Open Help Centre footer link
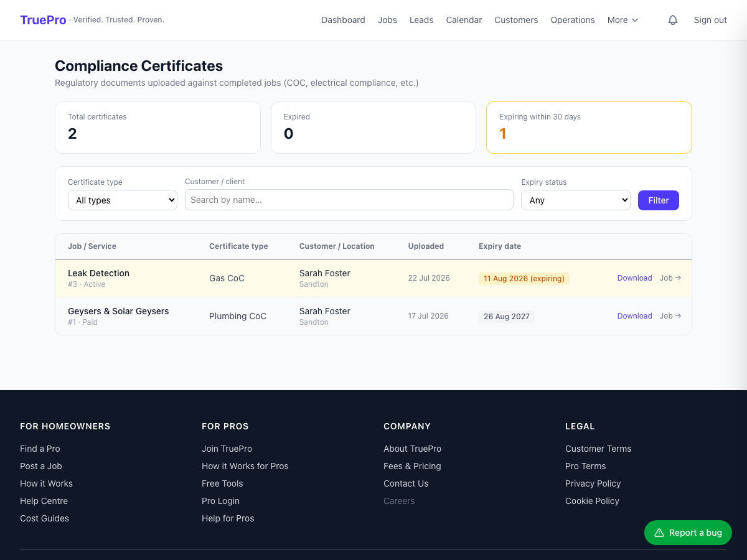747x560 pixels. pos(44,501)
